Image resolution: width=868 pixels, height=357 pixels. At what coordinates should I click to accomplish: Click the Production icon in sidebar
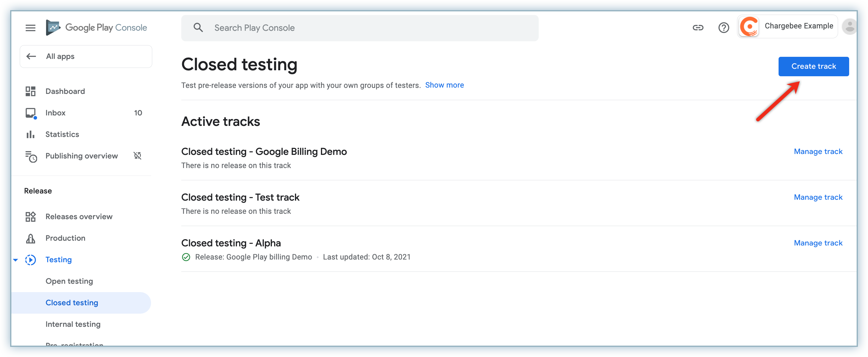(x=30, y=238)
